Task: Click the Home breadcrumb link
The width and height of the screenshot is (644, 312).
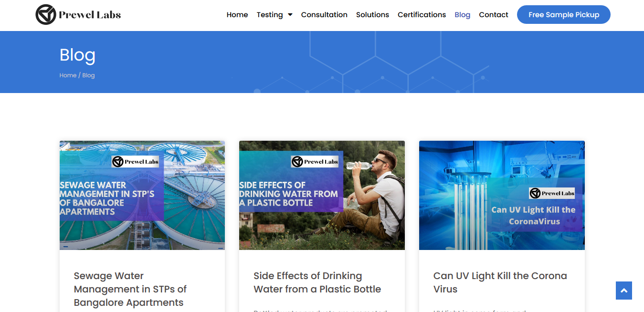Action: tap(68, 75)
